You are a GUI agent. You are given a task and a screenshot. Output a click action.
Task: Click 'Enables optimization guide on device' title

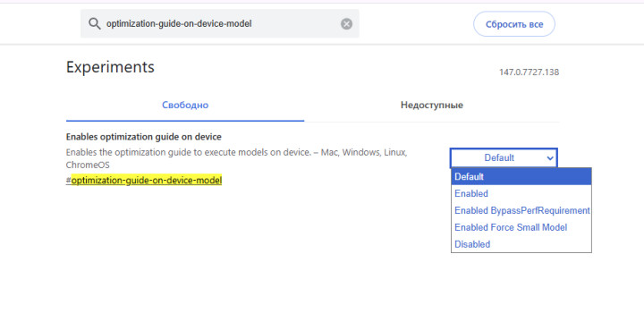144,137
